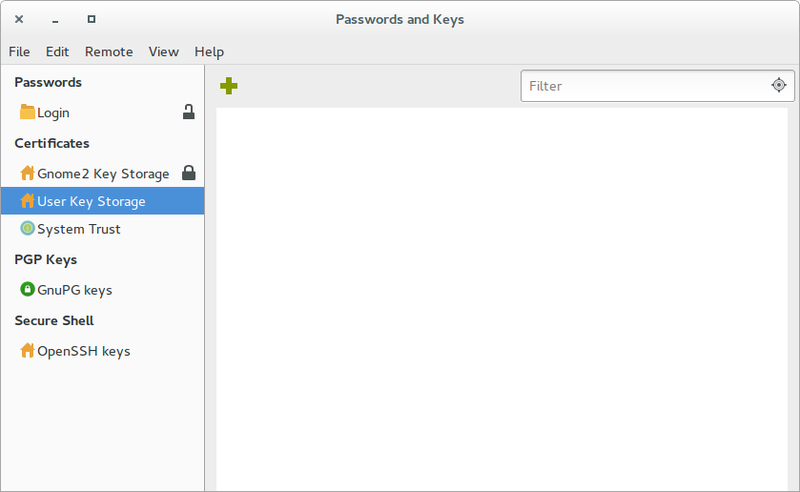This screenshot has width=800, height=492.
Task: Click the green plus add-item button
Action: [x=229, y=86]
